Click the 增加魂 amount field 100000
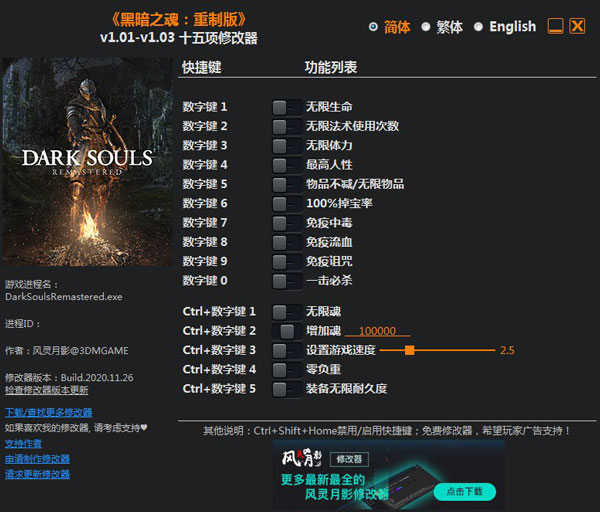This screenshot has height=512, width=600. 378,331
